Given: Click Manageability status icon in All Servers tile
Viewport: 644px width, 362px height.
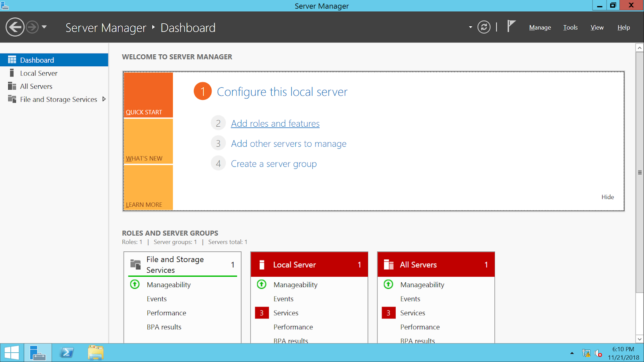Looking at the screenshot, I should coord(388,284).
